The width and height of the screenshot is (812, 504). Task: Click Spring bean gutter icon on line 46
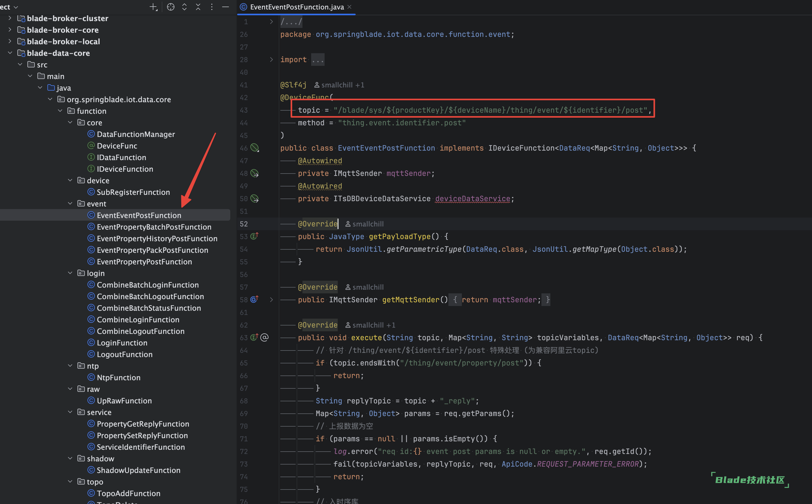(255, 148)
